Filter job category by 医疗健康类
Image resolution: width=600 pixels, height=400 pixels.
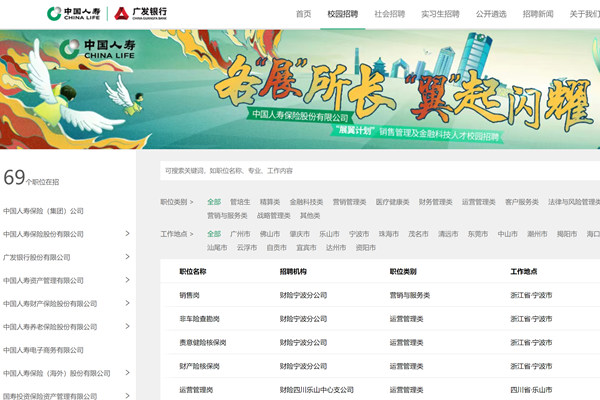coord(393,202)
